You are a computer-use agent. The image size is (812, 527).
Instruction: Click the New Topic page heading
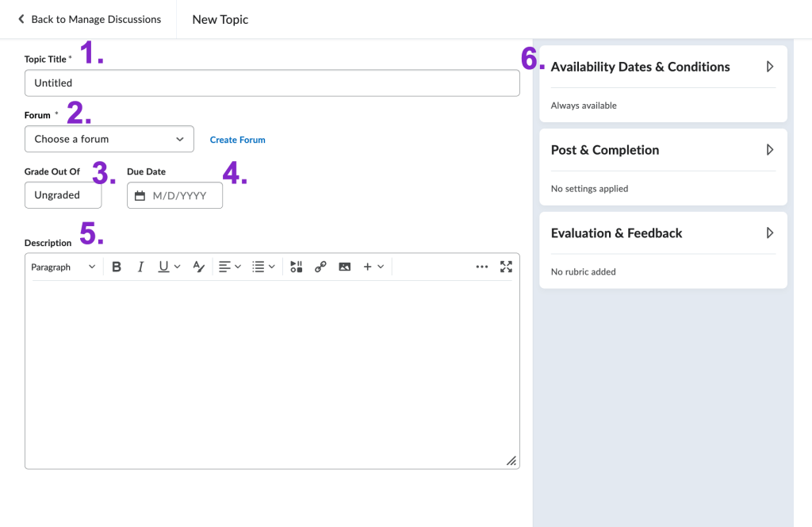(220, 19)
